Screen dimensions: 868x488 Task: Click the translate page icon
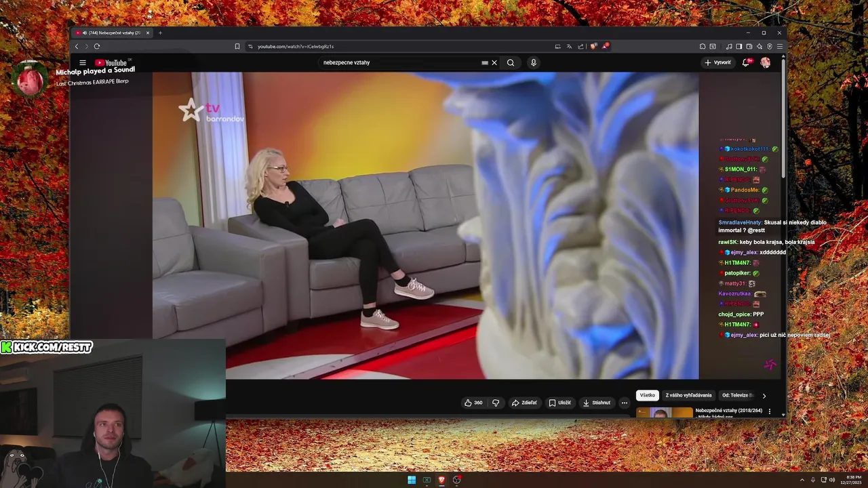pos(569,46)
